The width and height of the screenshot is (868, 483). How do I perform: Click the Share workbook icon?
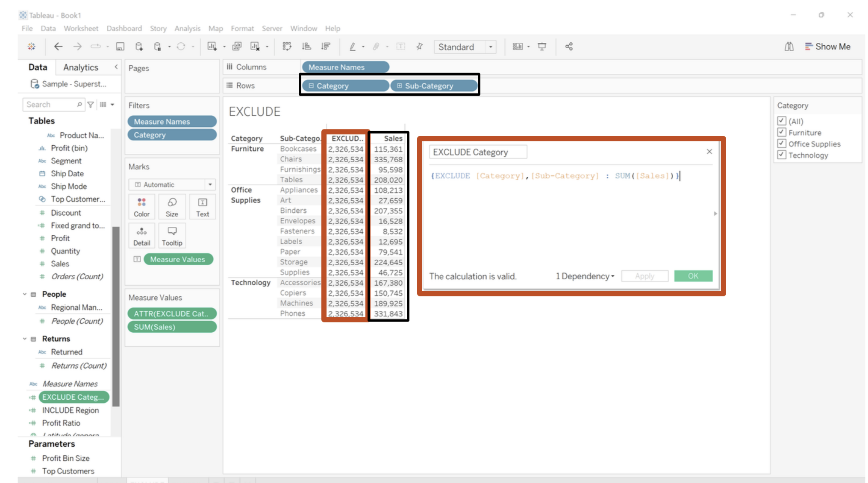(569, 47)
